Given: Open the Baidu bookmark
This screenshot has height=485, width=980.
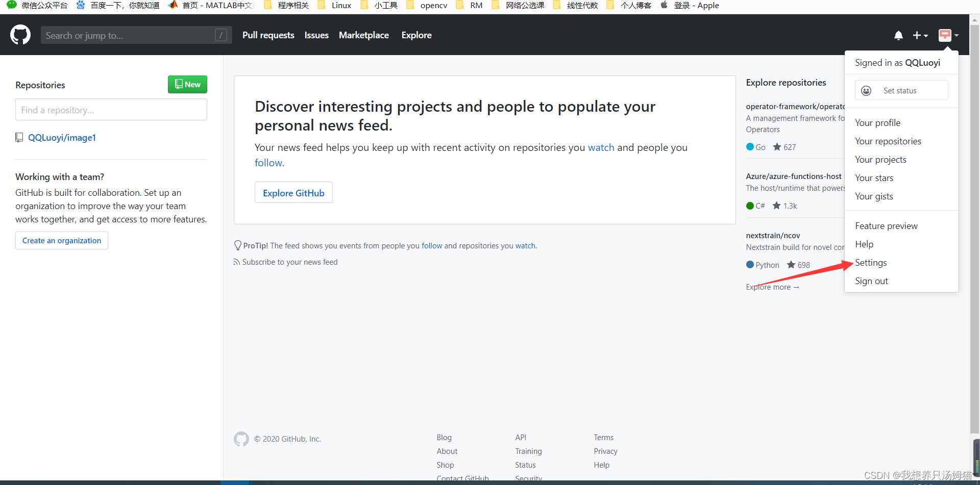Looking at the screenshot, I should tap(118, 6).
